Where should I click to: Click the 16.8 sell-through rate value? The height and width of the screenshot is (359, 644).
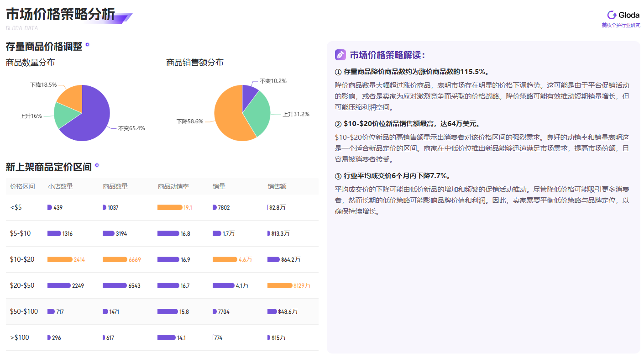coord(185,233)
